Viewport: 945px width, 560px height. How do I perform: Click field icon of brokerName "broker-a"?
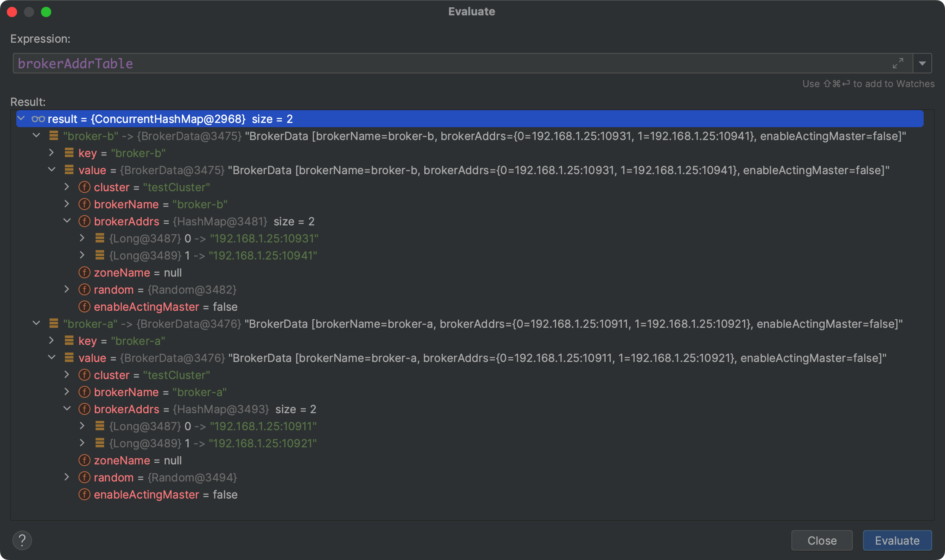click(85, 392)
